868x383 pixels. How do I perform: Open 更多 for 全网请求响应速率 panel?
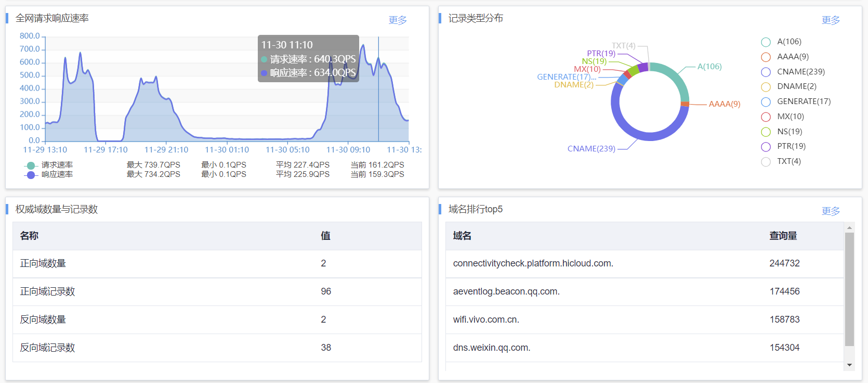[x=398, y=20]
